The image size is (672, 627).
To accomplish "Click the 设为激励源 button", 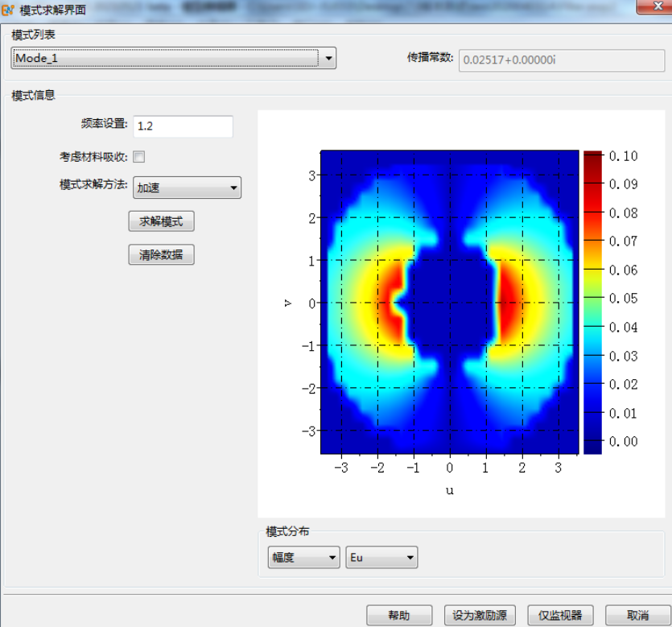I will pyautogui.click(x=480, y=616).
